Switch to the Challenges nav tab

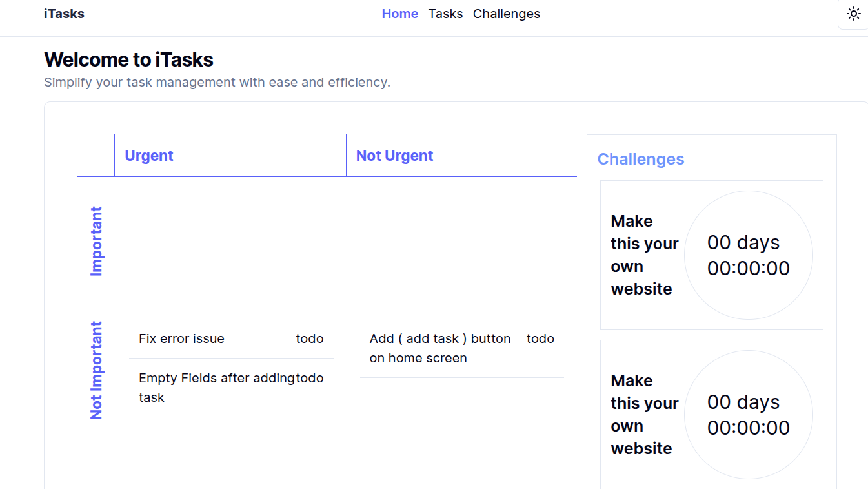[x=506, y=14]
